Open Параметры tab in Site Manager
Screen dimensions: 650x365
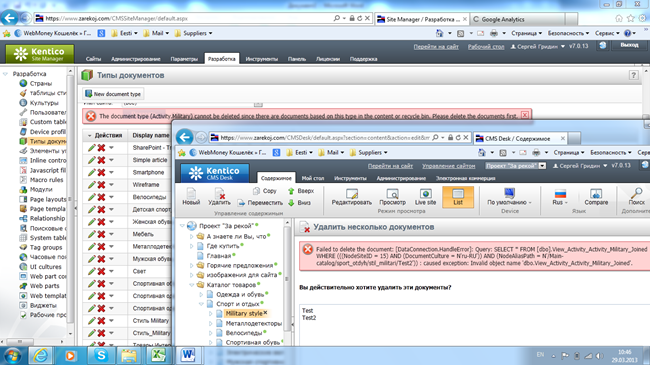pyautogui.click(x=184, y=59)
